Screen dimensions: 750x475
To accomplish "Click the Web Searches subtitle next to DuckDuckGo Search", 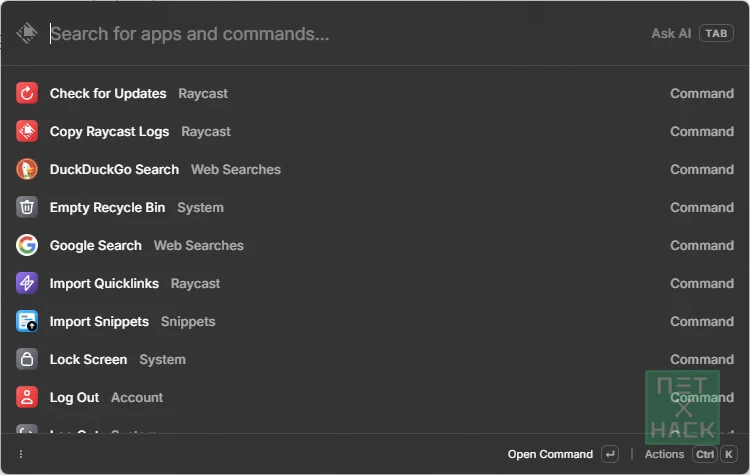I will 236,169.
